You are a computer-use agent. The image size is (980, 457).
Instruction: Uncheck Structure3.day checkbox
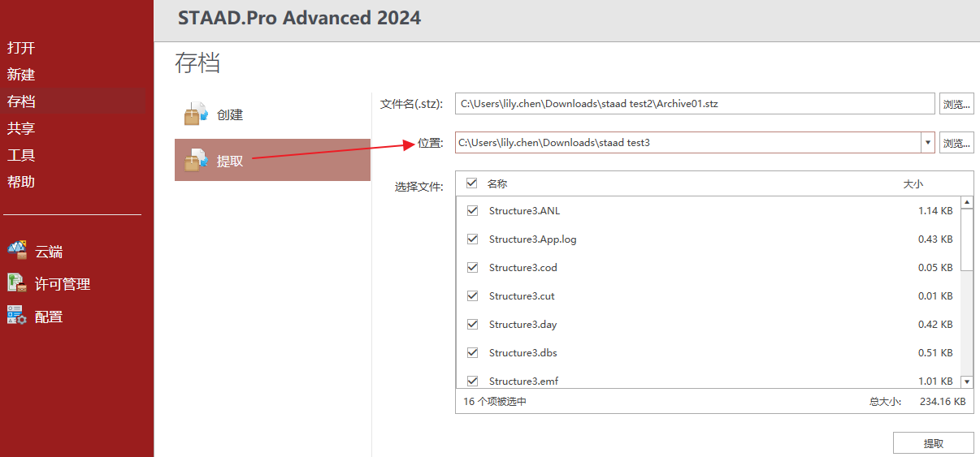click(x=473, y=324)
